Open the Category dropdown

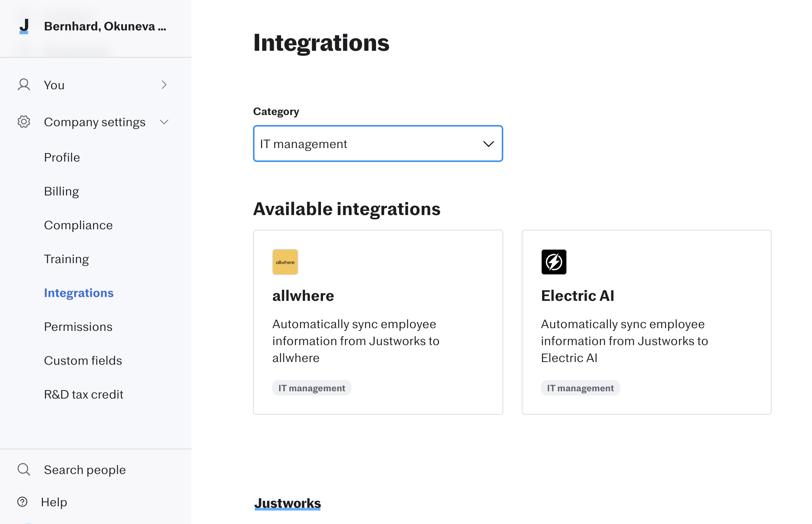tap(378, 144)
